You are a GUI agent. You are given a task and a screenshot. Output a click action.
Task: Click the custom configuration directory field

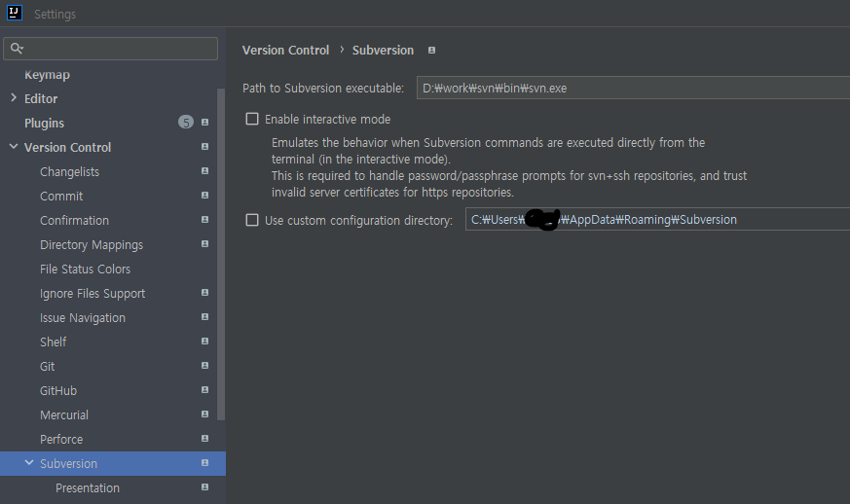(x=657, y=219)
